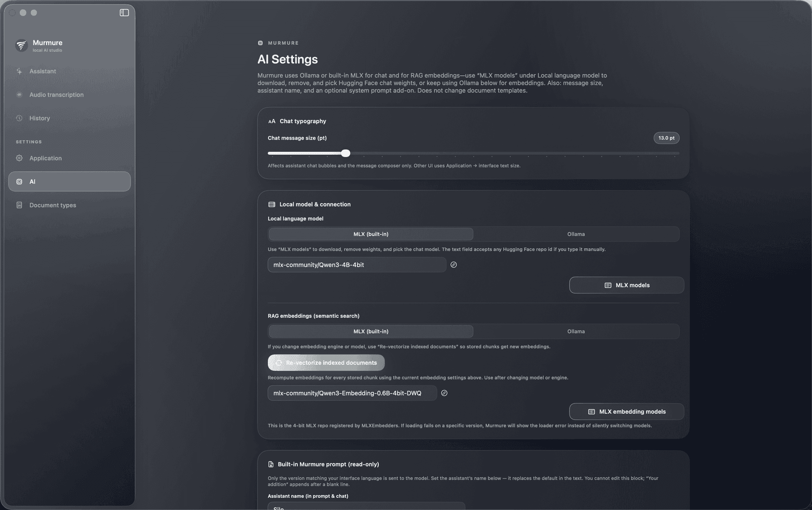The height and width of the screenshot is (510, 812).
Task: Select MLX (built-in) under Local language model
Action: (371, 234)
